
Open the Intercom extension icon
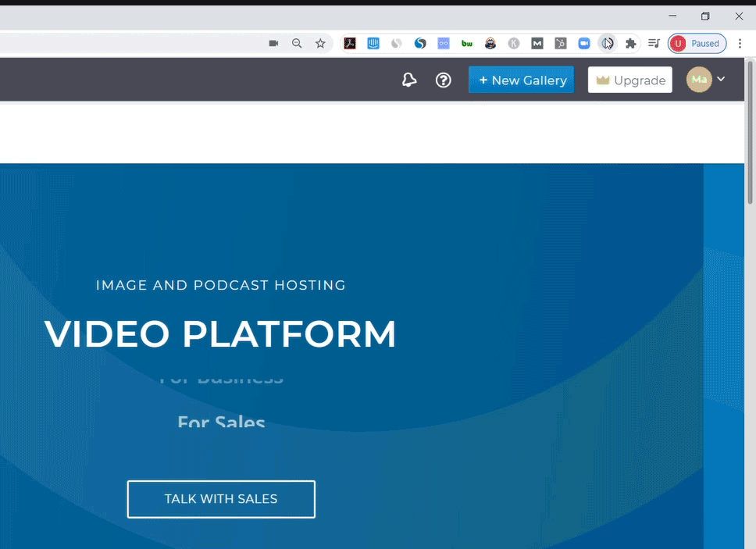click(x=373, y=44)
